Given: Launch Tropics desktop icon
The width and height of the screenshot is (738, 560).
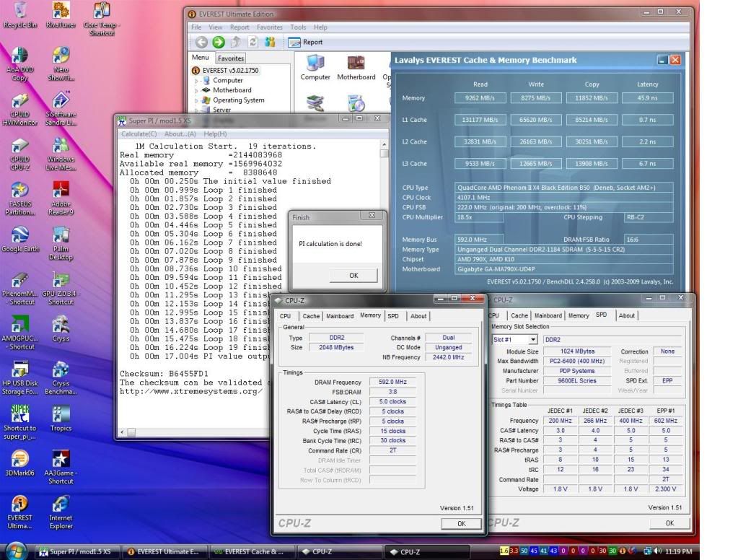Looking at the screenshot, I should 61,419.
